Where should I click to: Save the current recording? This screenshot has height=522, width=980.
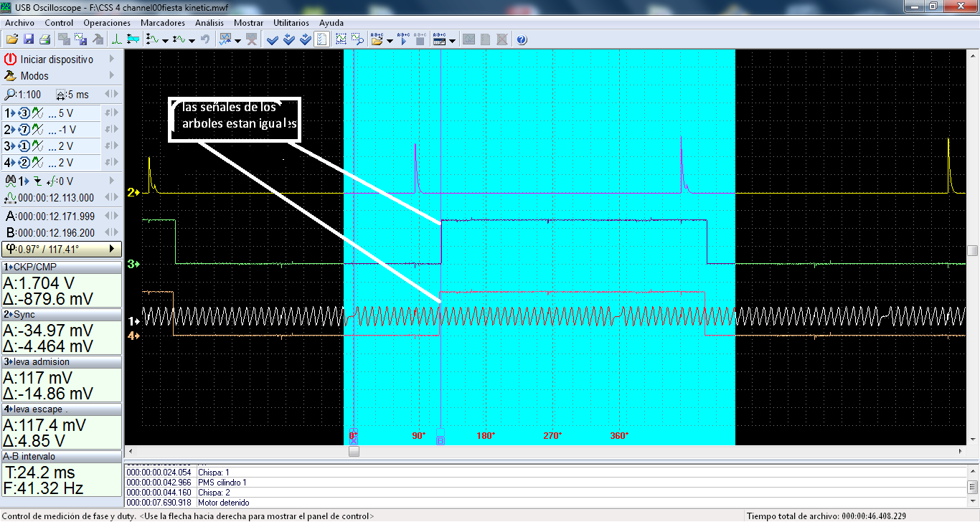pos(29,39)
